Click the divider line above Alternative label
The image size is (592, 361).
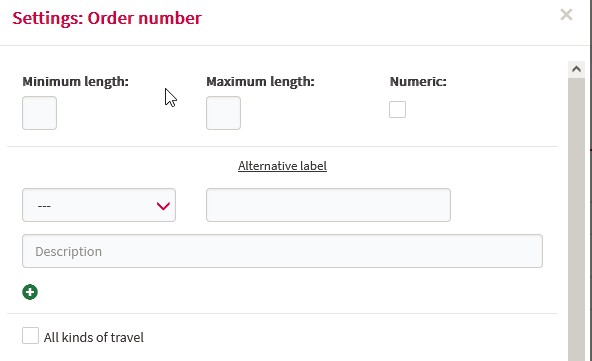(x=282, y=147)
